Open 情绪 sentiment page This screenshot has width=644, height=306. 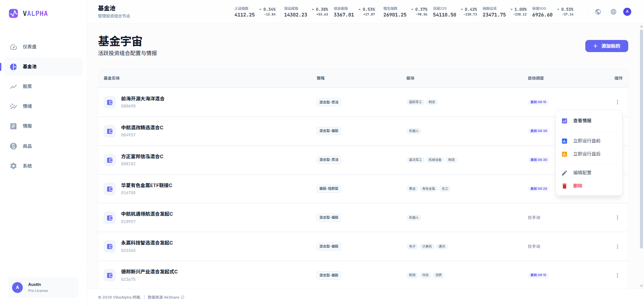[x=44, y=106]
